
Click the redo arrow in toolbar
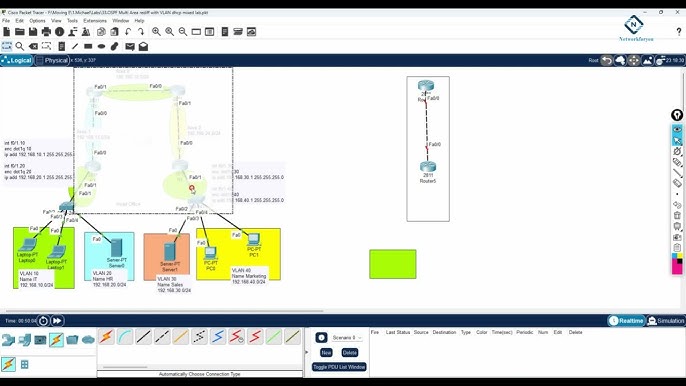(141, 32)
